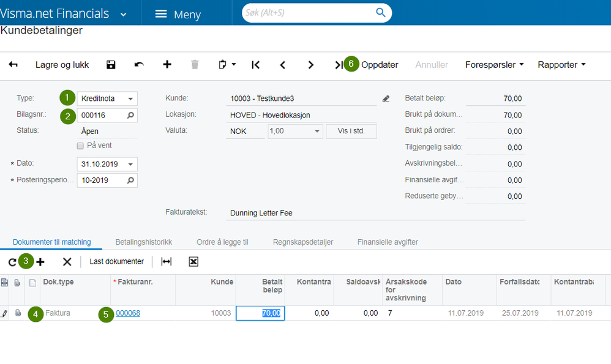The image size is (611, 364).
Task: Click the document column header icon
Action: point(32,283)
